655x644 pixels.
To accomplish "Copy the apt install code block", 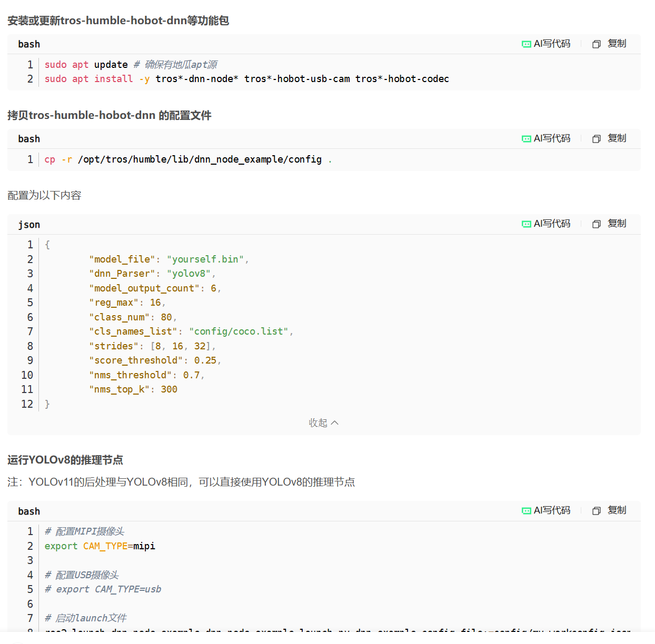I will pos(610,44).
